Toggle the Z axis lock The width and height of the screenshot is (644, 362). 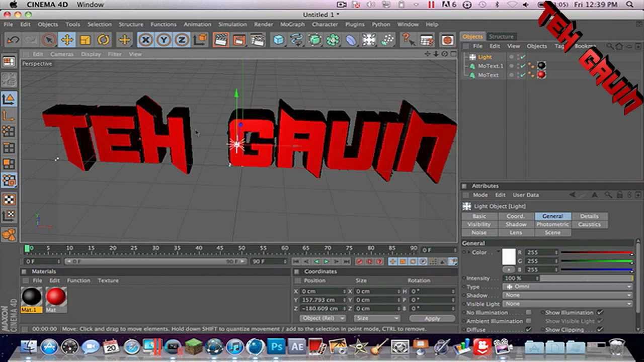[181, 40]
